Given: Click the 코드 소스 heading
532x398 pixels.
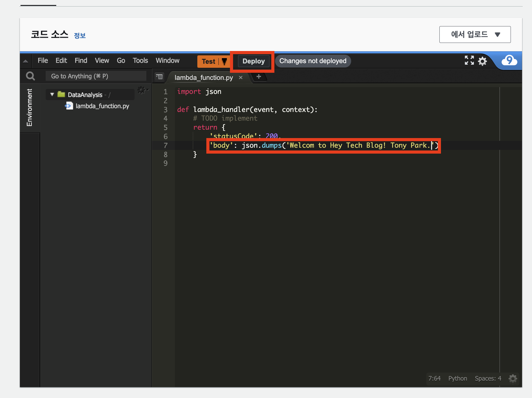Looking at the screenshot, I should point(49,34).
